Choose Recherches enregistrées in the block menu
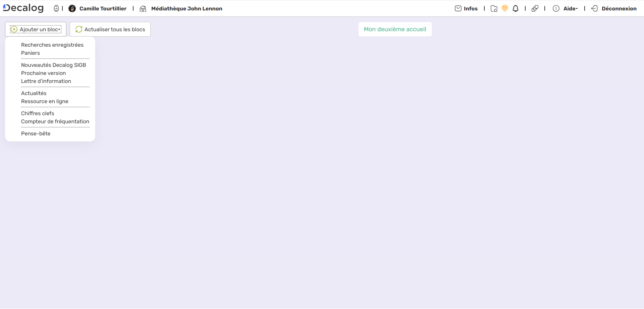The height and width of the screenshot is (309, 644). click(52, 45)
